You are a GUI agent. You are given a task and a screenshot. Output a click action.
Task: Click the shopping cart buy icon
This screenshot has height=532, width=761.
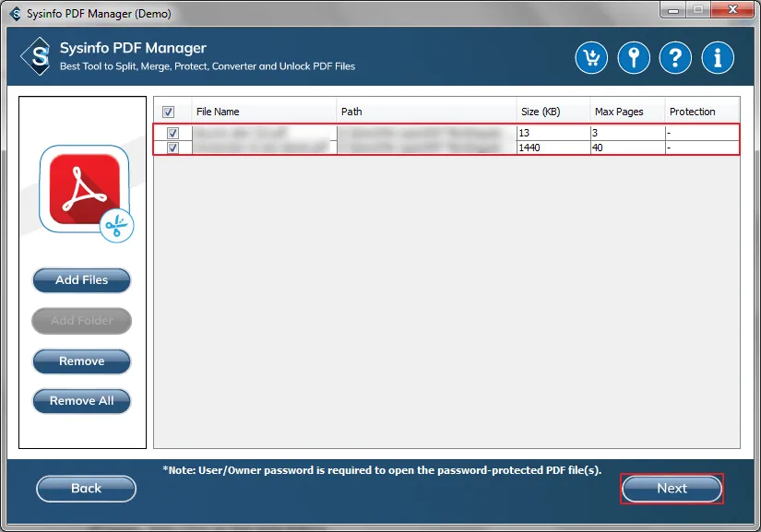(x=591, y=58)
